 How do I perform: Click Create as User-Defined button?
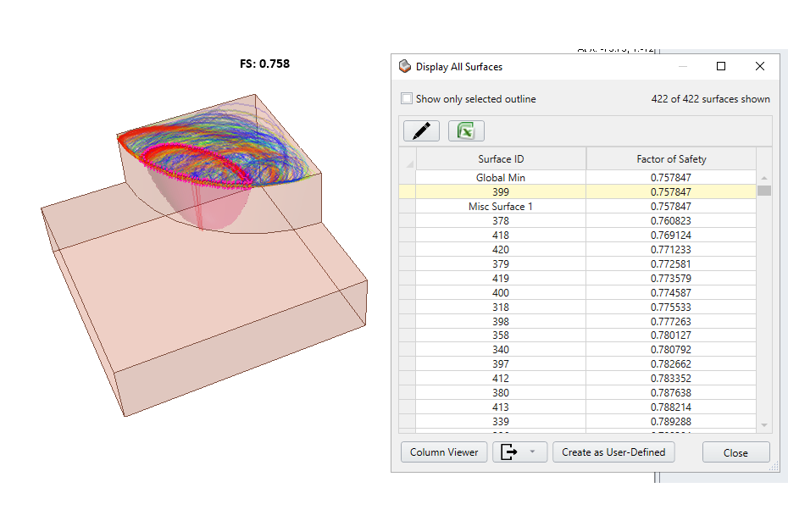pyautogui.click(x=613, y=452)
